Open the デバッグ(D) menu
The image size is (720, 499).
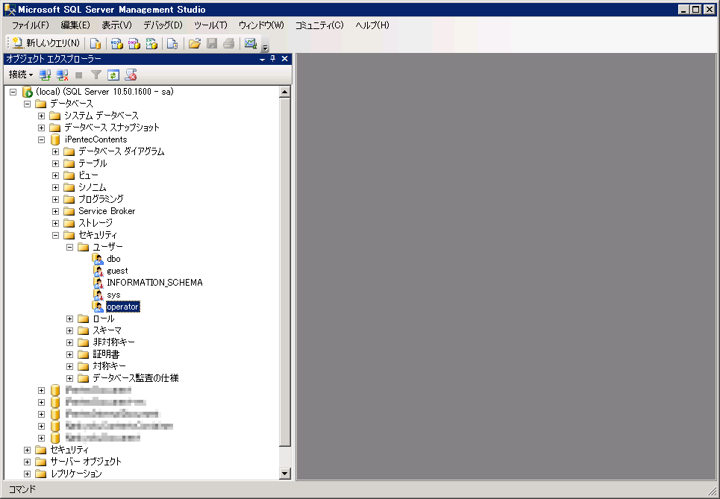[x=163, y=25]
